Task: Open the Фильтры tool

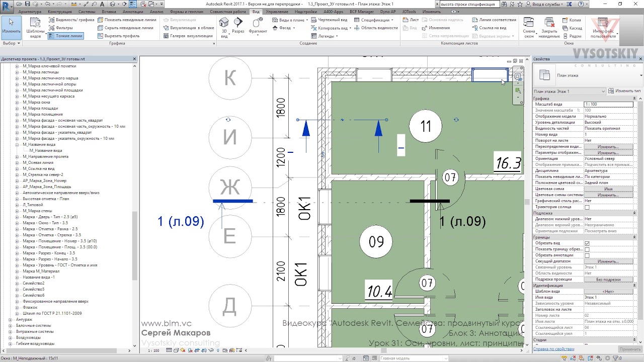Action: click(x=60, y=28)
